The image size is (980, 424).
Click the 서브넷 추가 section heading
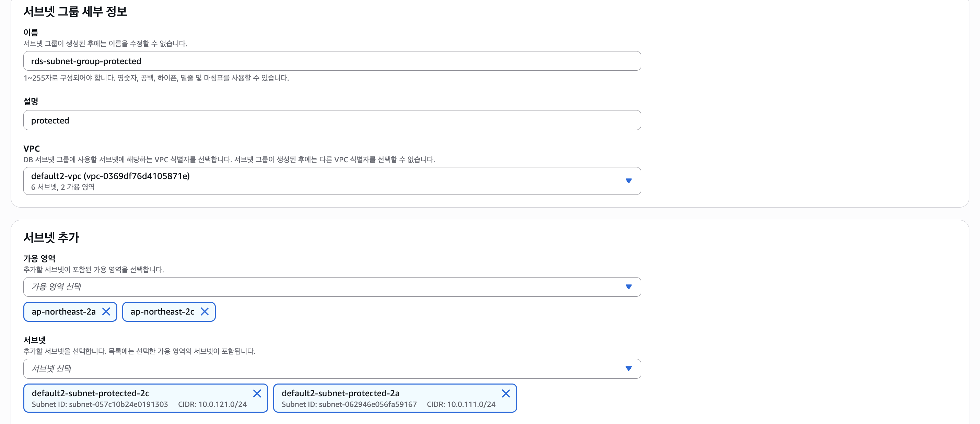coord(51,237)
